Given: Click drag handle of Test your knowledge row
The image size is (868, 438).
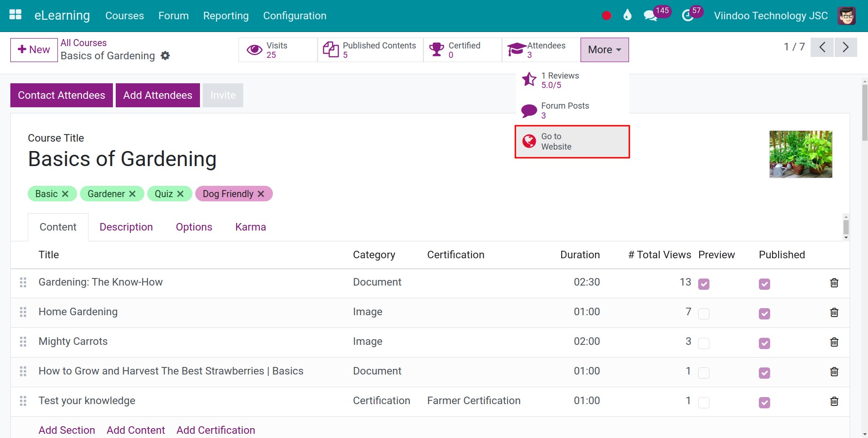Looking at the screenshot, I should (23, 401).
